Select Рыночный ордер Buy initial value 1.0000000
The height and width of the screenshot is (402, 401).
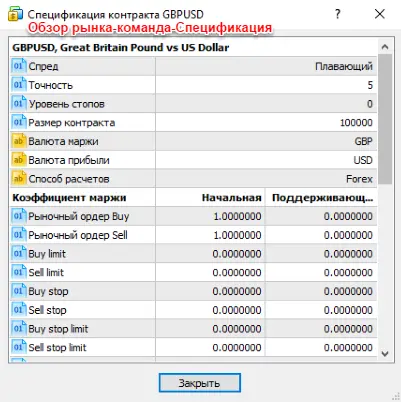point(237,217)
